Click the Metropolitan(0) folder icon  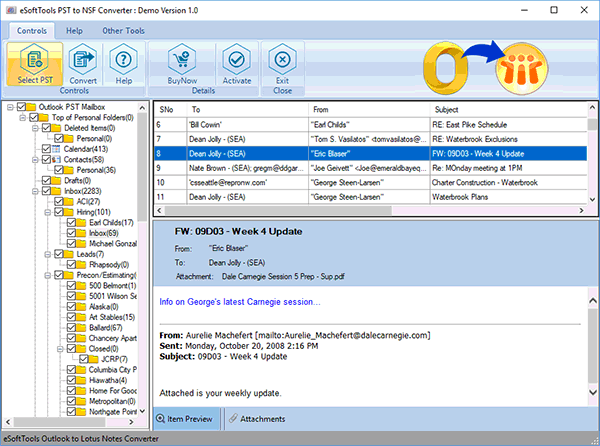(81, 401)
